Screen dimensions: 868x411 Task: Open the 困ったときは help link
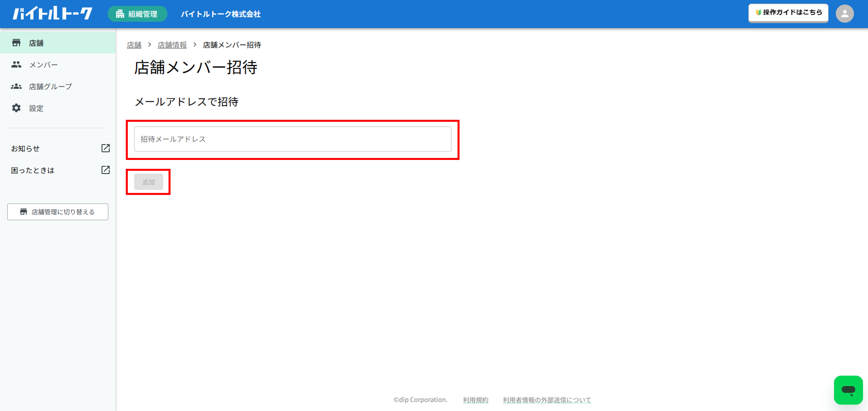pos(33,170)
